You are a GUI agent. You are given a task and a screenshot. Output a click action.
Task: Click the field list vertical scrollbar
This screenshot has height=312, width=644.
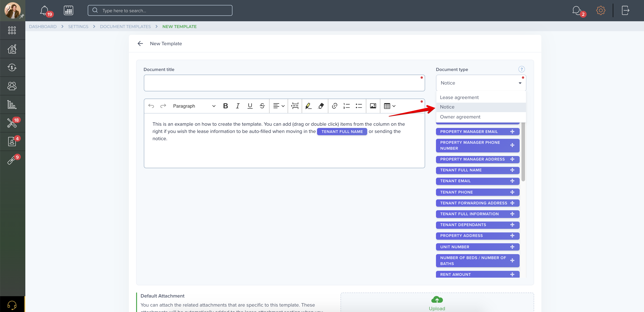(x=523, y=152)
